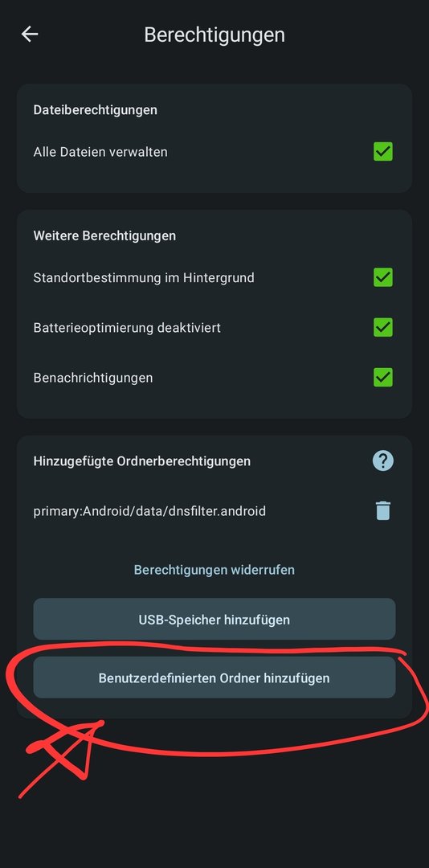Click the Berechtigungen widerrufen link
This screenshot has height=868, width=429.
[x=214, y=570]
